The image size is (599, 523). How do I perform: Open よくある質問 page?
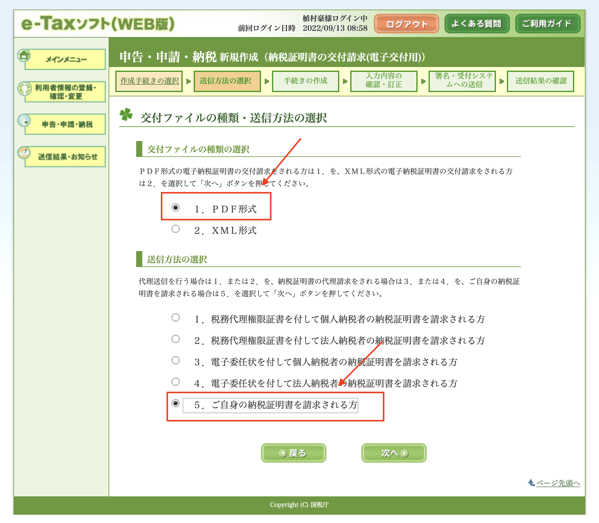click(477, 24)
